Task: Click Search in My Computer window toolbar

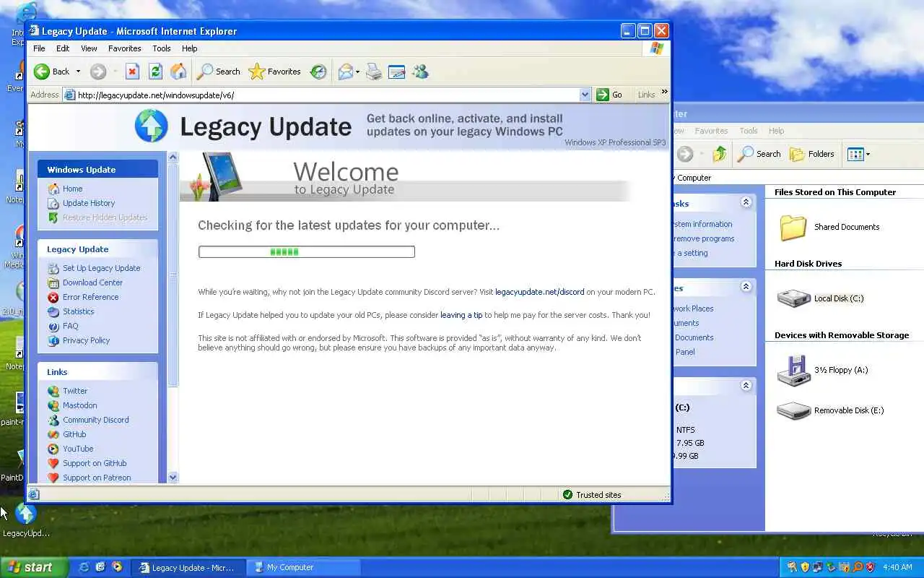Action: click(x=759, y=154)
